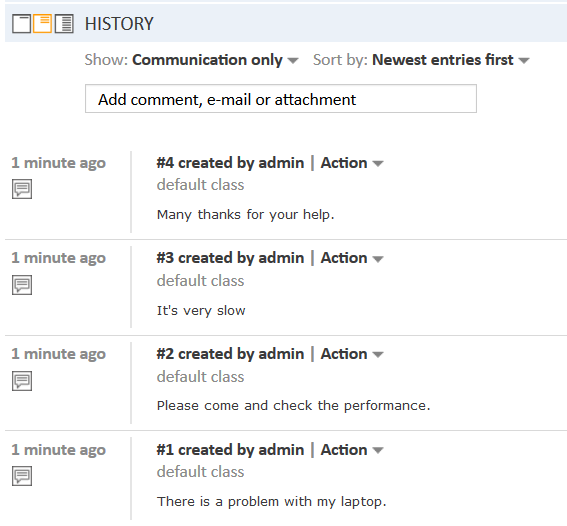Click the comment icon for entry #2
The height and width of the screenshot is (526, 567).
click(22, 381)
